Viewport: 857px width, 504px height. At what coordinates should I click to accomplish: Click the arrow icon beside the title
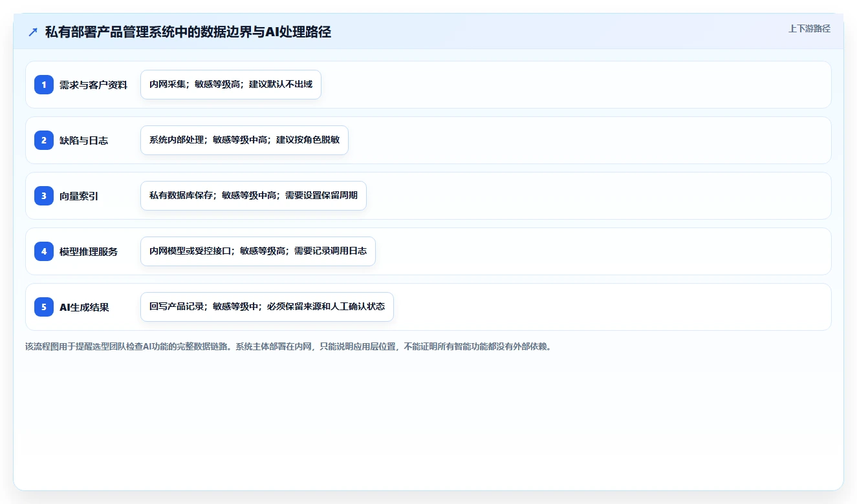[33, 32]
